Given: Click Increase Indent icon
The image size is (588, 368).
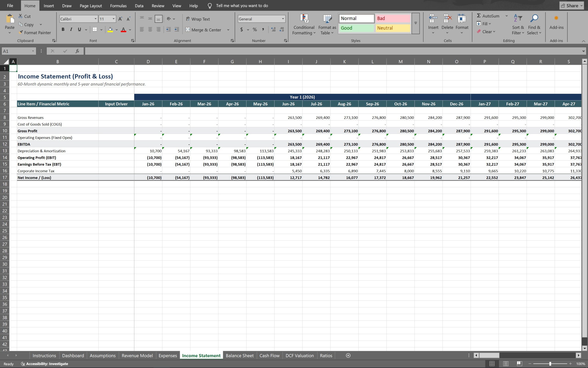Looking at the screenshot, I should point(177,29).
